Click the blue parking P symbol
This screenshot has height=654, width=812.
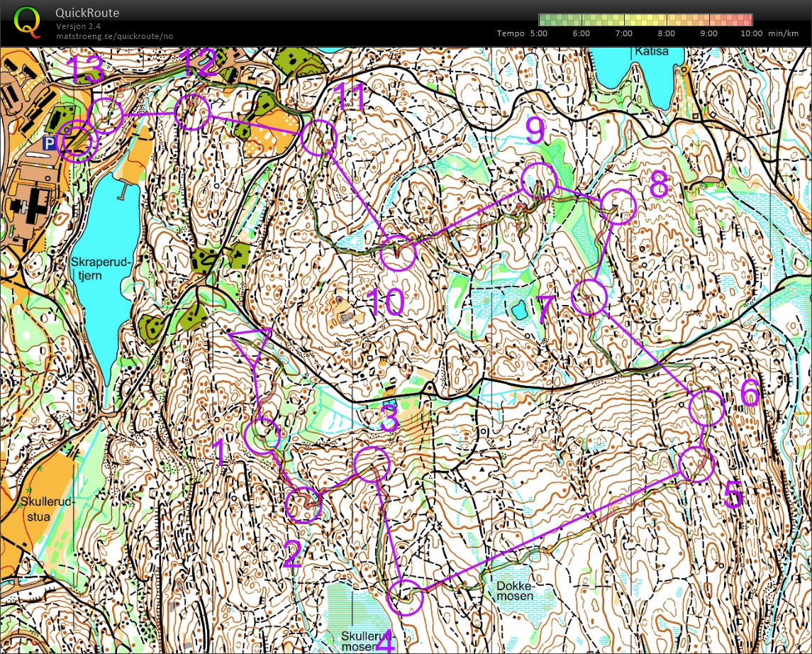48,144
